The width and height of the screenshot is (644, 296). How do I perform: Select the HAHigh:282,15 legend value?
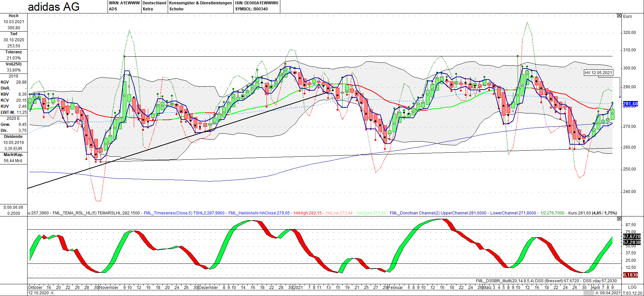(x=308, y=213)
